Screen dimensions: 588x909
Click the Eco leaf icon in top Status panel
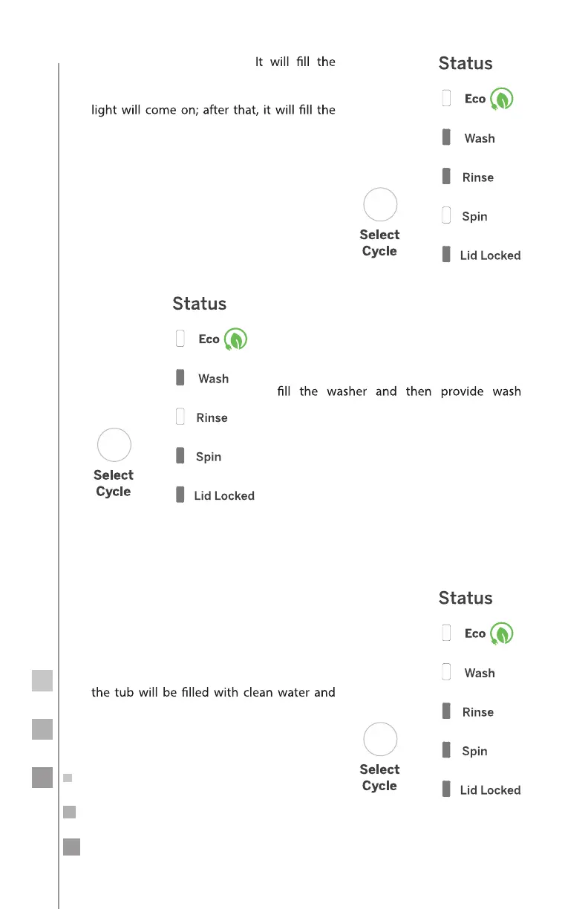(x=502, y=100)
